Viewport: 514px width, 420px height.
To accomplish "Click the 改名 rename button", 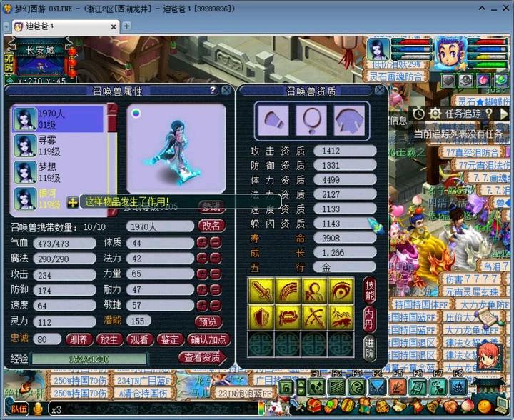I will pos(211,226).
